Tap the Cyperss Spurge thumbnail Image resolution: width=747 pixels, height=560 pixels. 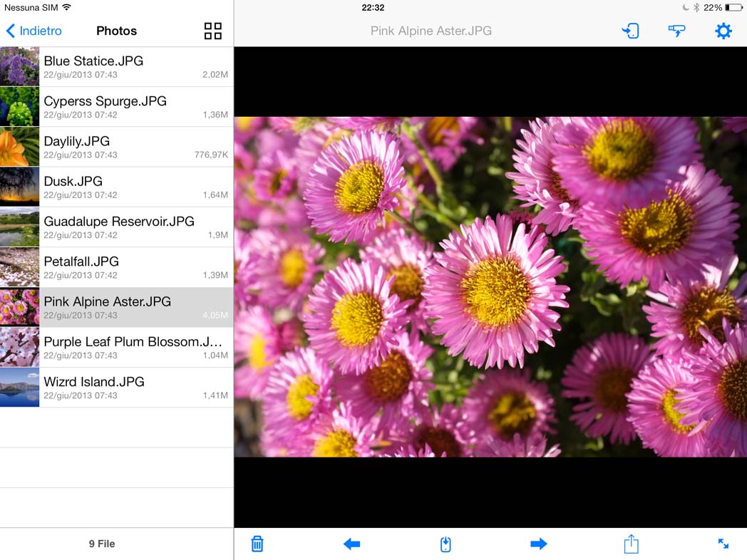click(19, 107)
